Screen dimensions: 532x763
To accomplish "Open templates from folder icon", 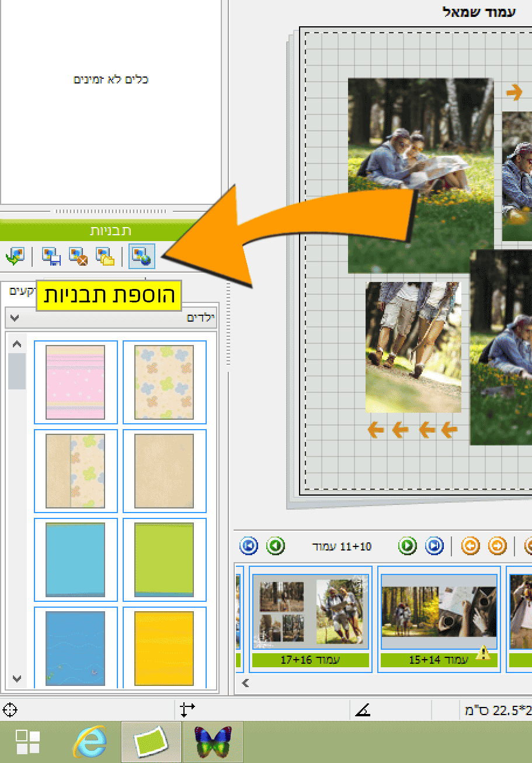I will 105,256.
